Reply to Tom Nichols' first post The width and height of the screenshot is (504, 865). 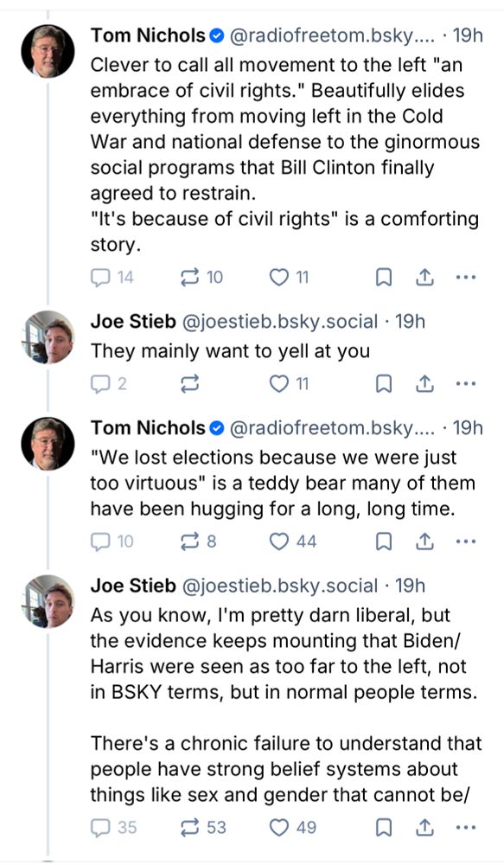pos(102,276)
